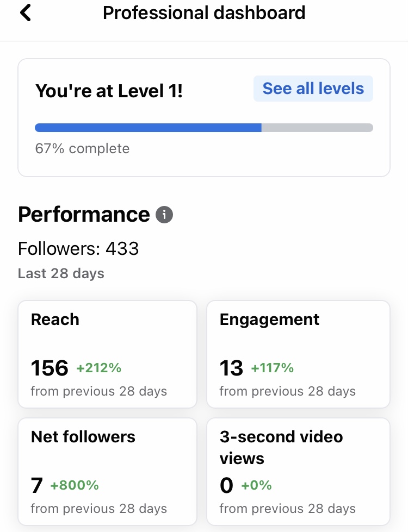Viewport: 408px width, 532px height.
Task: Tap the You're at Level 1! heading
Action: click(x=109, y=91)
